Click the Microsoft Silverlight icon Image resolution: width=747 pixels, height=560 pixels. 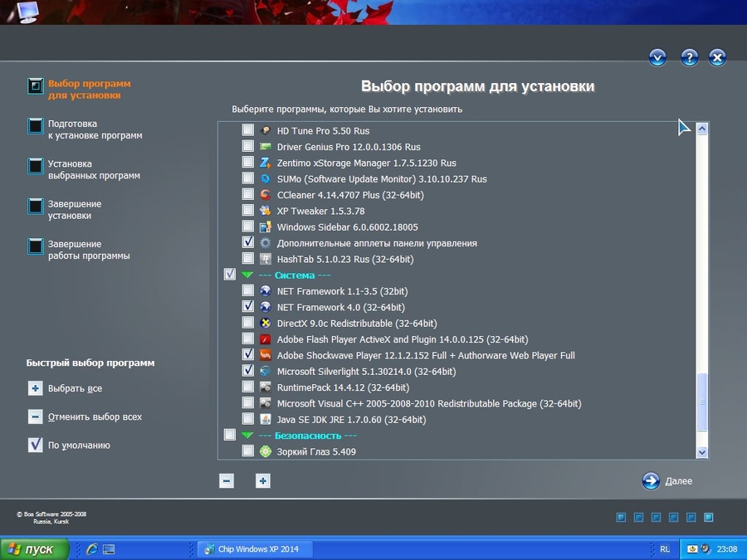pos(266,372)
